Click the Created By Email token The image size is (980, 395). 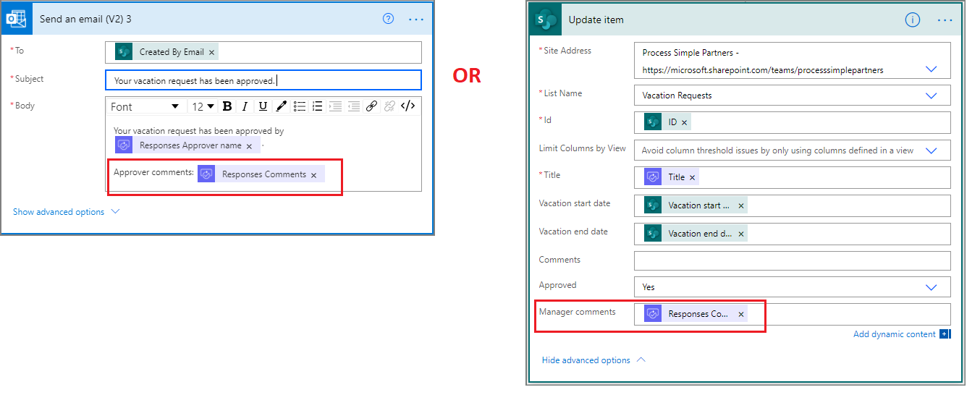[x=166, y=52]
